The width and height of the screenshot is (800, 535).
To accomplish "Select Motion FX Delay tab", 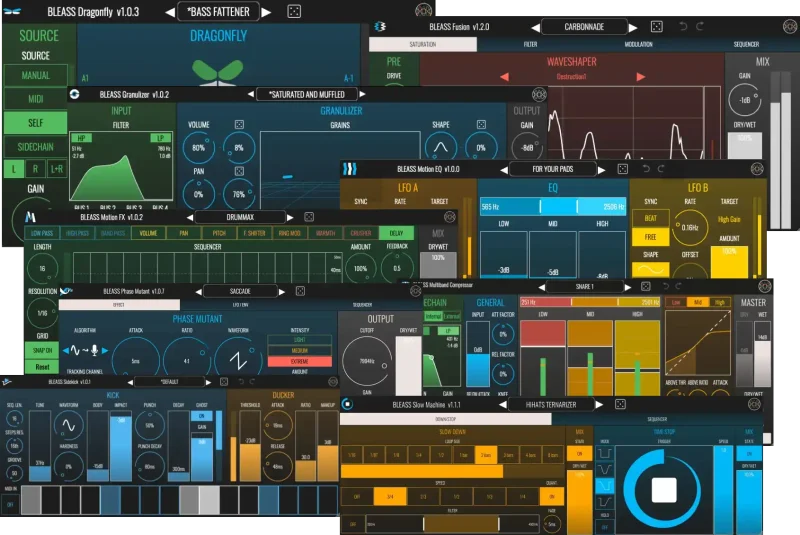I will pos(396,233).
